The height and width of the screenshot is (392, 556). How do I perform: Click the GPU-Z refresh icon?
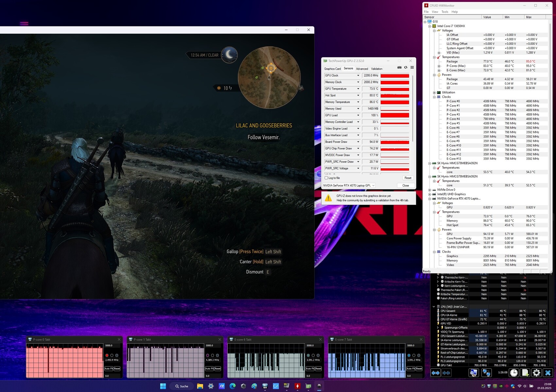click(406, 68)
